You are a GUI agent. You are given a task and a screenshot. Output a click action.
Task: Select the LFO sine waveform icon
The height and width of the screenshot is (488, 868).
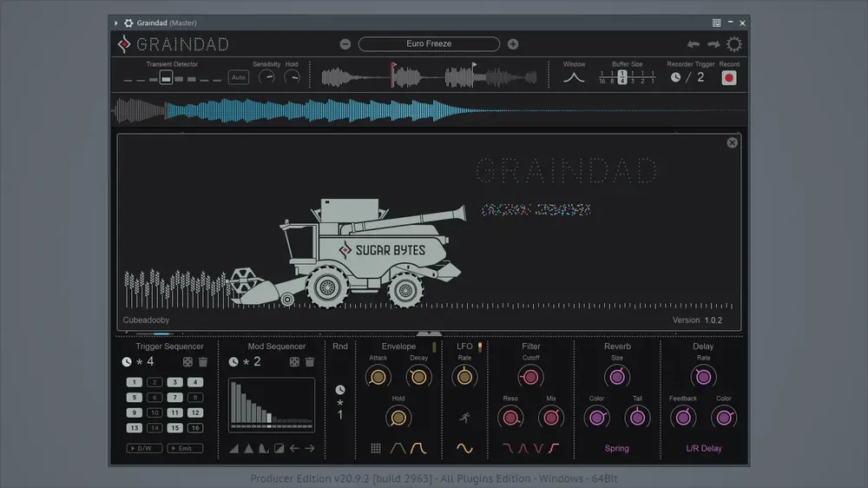tap(464, 449)
